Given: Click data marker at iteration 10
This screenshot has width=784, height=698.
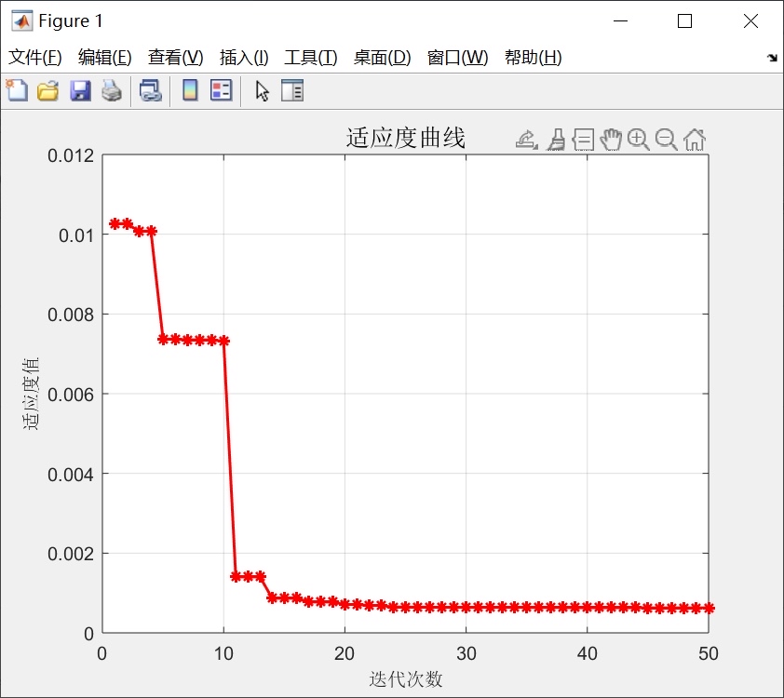Looking at the screenshot, I should 224,341.
